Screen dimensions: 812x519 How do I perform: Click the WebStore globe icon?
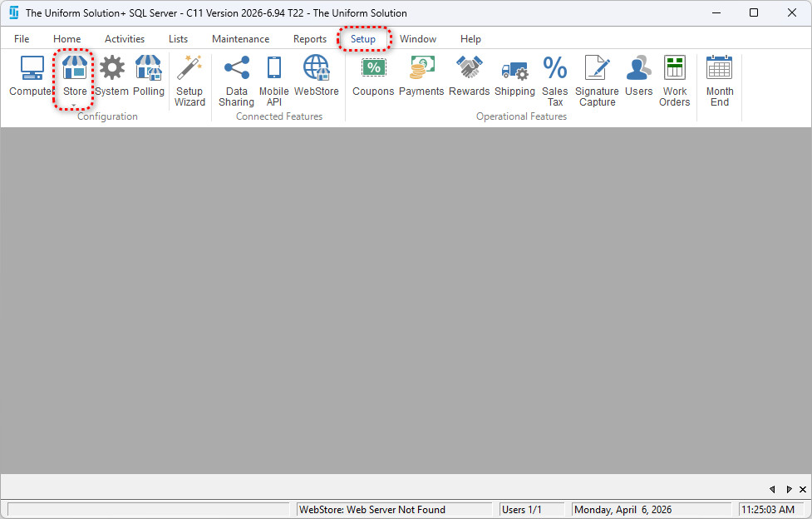pyautogui.click(x=316, y=77)
